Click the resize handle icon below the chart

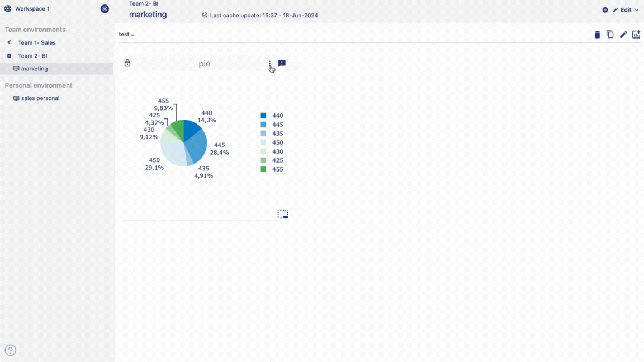click(x=283, y=214)
